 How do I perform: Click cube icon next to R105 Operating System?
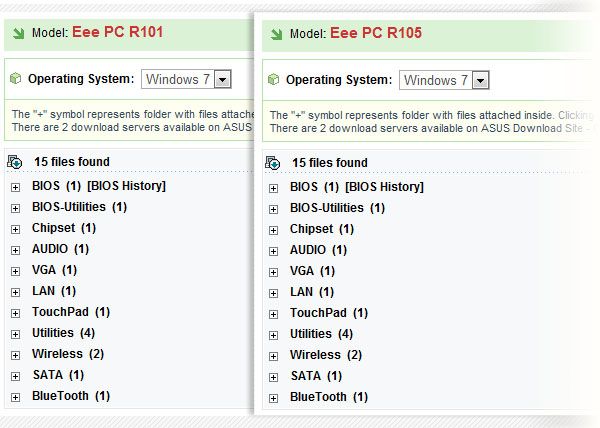tap(274, 80)
